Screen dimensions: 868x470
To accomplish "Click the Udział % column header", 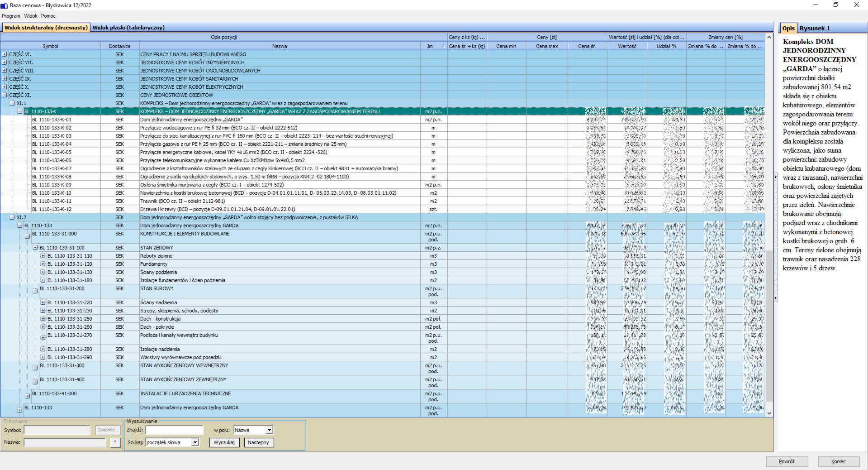I will [x=667, y=46].
